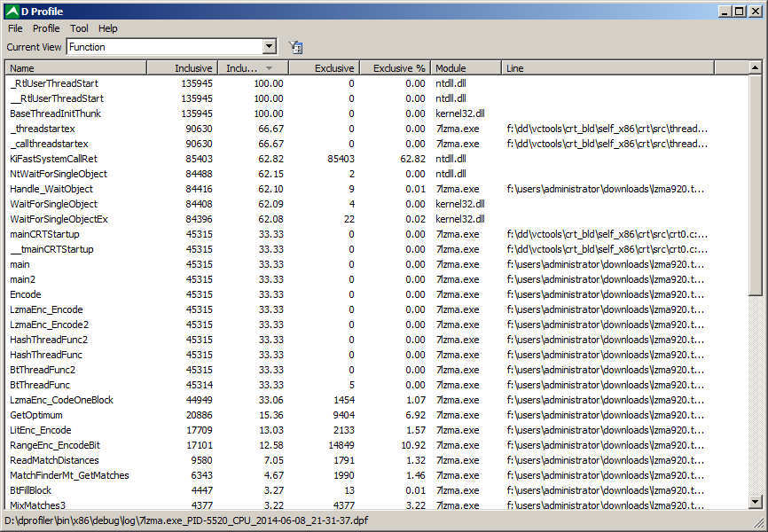Click the 9404 exclusive value for GetOptimum
The width and height of the screenshot is (768, 532).
pos(344,416)
